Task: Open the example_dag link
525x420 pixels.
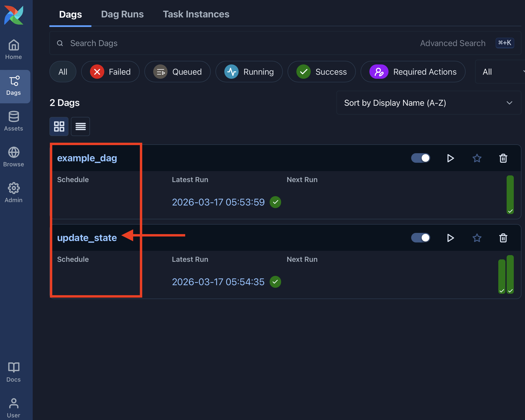Action: coord(87,158)
